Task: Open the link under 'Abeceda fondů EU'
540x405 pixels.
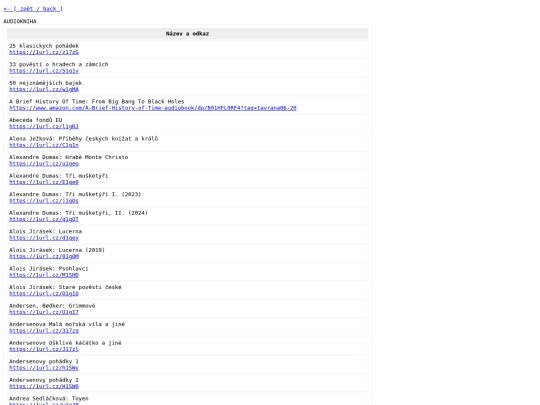Action: click(44, 126)
